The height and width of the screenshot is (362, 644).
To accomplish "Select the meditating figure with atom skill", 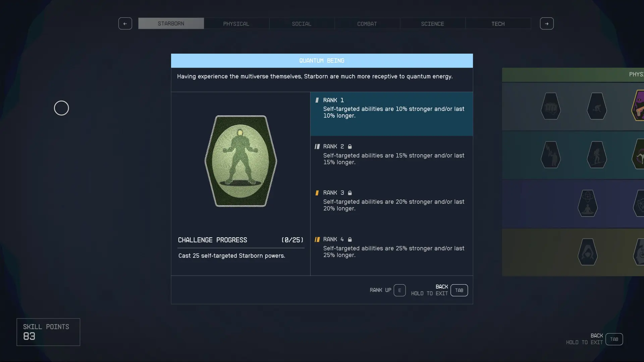I will (x=587, y=203).
